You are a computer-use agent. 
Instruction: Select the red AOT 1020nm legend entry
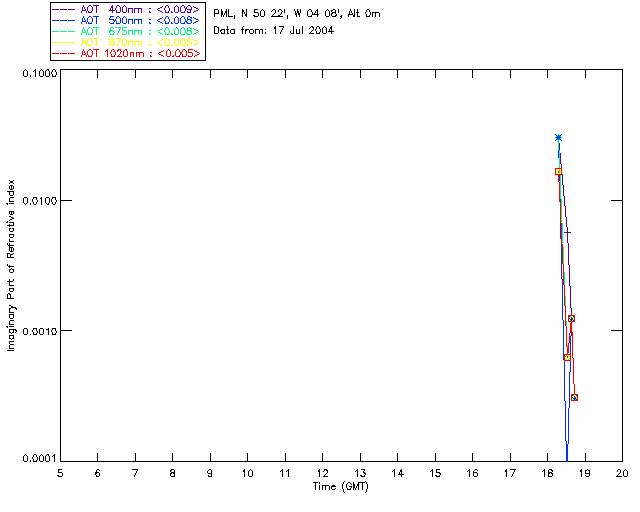pyautogui.click(x=127, y=53)
